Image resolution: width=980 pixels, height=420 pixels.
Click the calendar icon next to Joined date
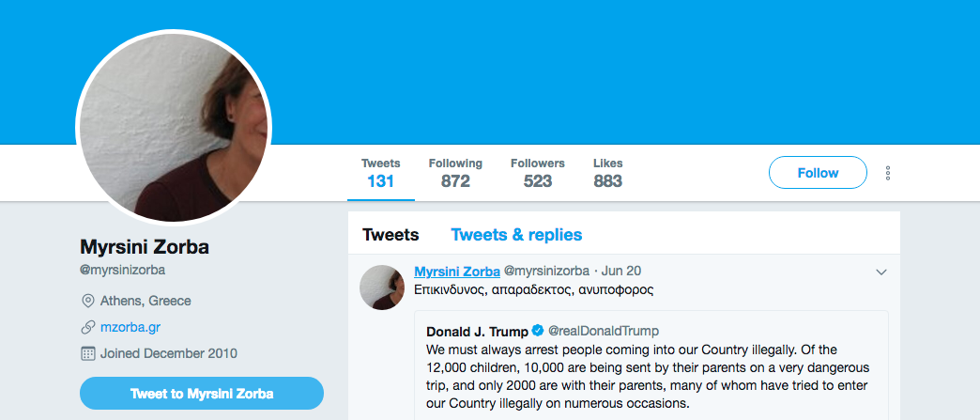click(x=88, y=354)
